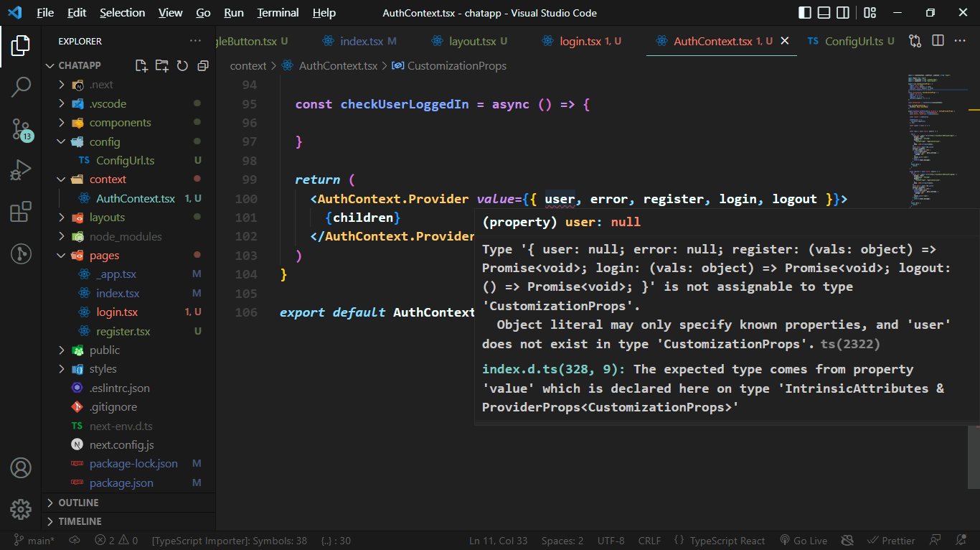Open editor more actions ellipsis

coord(960,41)
